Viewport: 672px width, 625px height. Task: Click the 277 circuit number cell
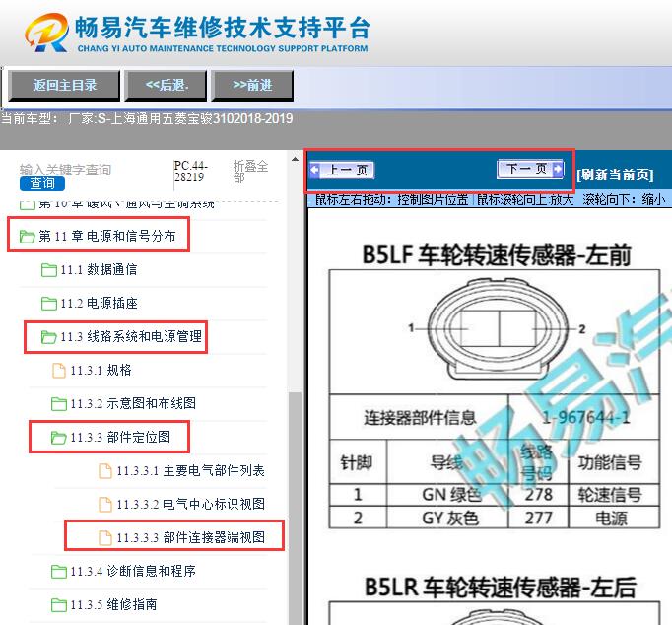click(x=539, y=519)
